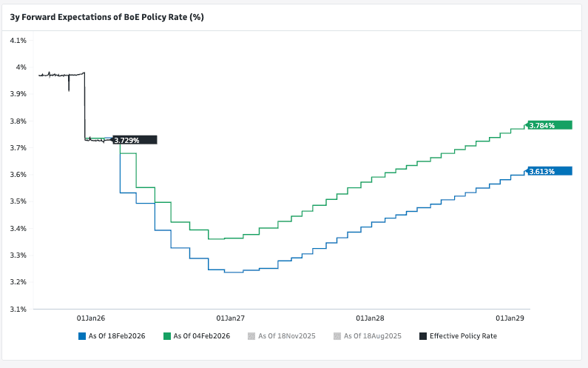The height and width of the screenshot is (368, 588).
Task: Click the 3.5% y-axis tick label
Action: click(x=18, y=201)
